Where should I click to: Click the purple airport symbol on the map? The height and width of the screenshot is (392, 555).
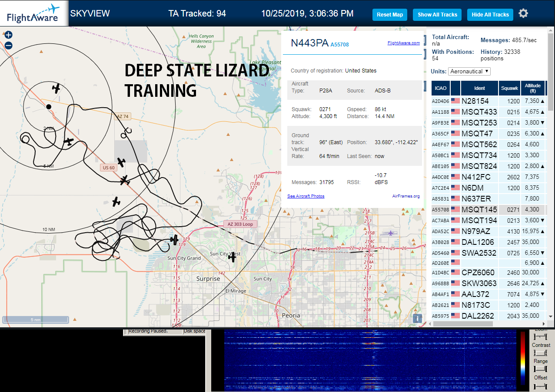(x=391, y=233)
